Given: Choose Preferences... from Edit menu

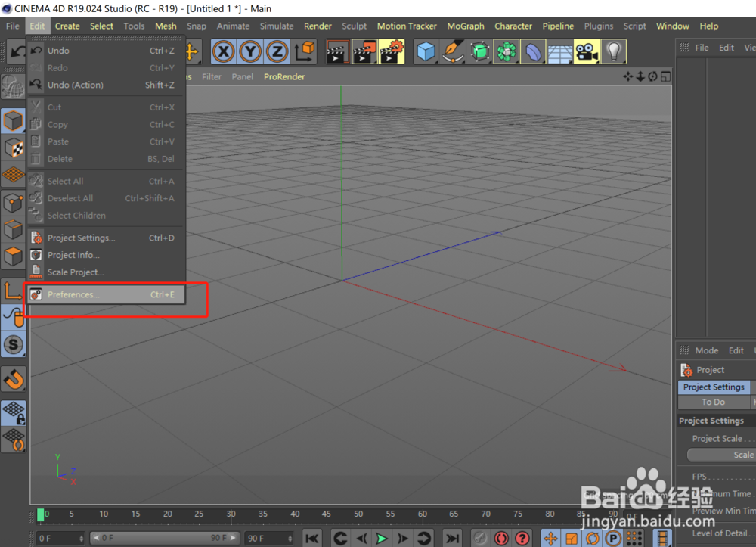Looking at the screenshot, I should coord(106,294).
